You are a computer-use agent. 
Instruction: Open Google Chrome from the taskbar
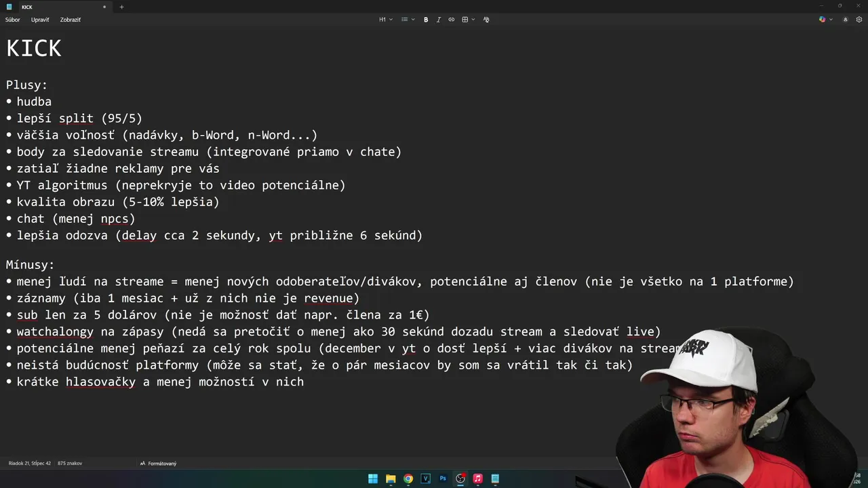(408, 479)
